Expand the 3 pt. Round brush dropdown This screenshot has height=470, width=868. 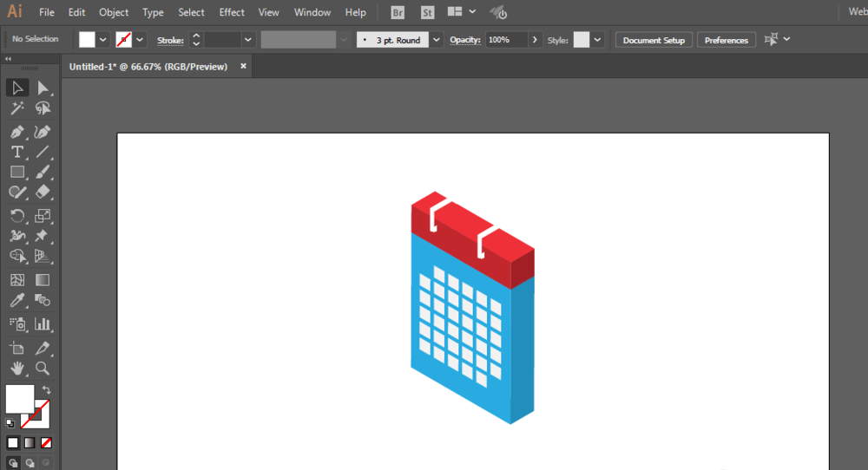coord(436,40)
